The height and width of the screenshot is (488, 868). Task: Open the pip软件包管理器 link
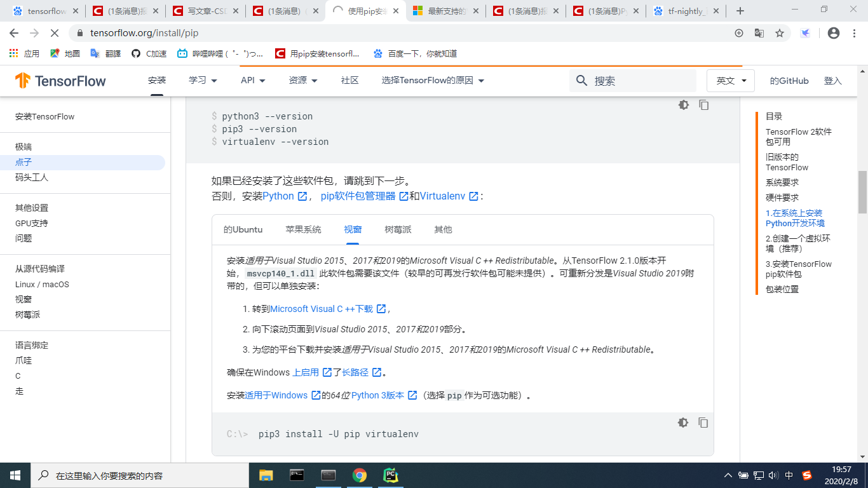click(x=364, y=196)
